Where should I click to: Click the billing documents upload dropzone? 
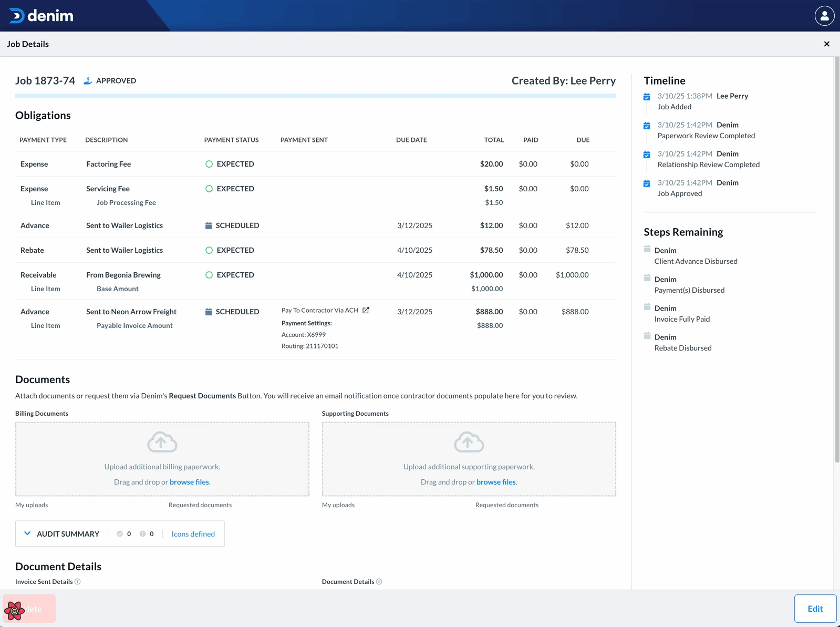(x=162, y=459)
